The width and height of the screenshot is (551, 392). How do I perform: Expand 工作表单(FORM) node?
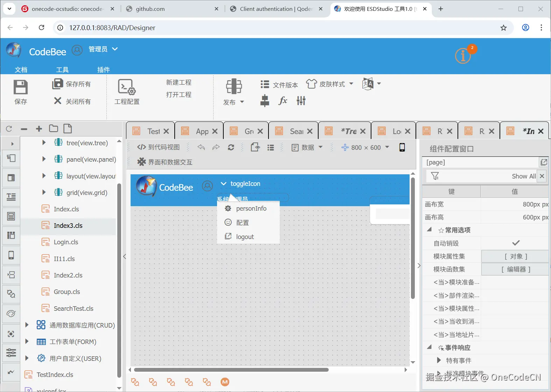pyautogui.click(x=27, y=341)
